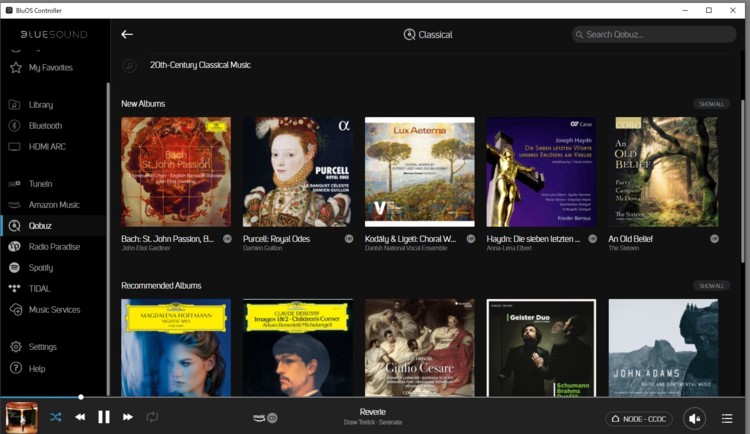The width and height of the screenshot is (750, 434).
Task: Open options icon for Haydn album
Action: [x=593, y=239]
